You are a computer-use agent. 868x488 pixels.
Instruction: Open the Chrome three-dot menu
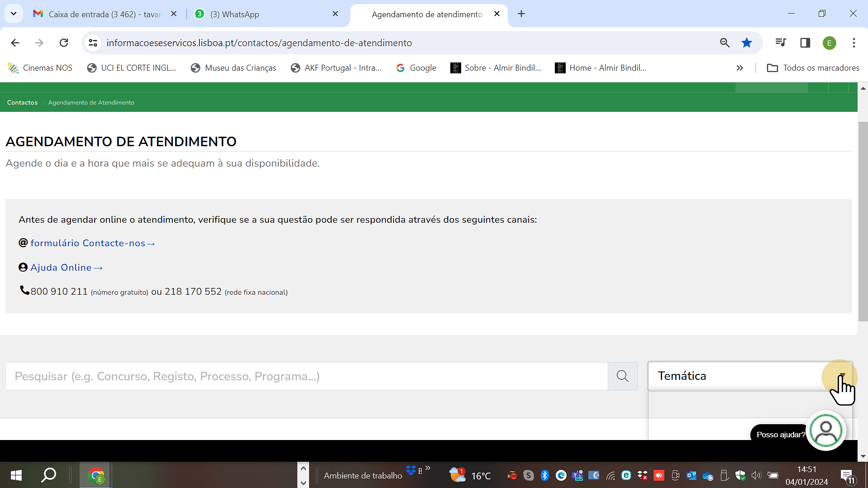click(854, 43)
